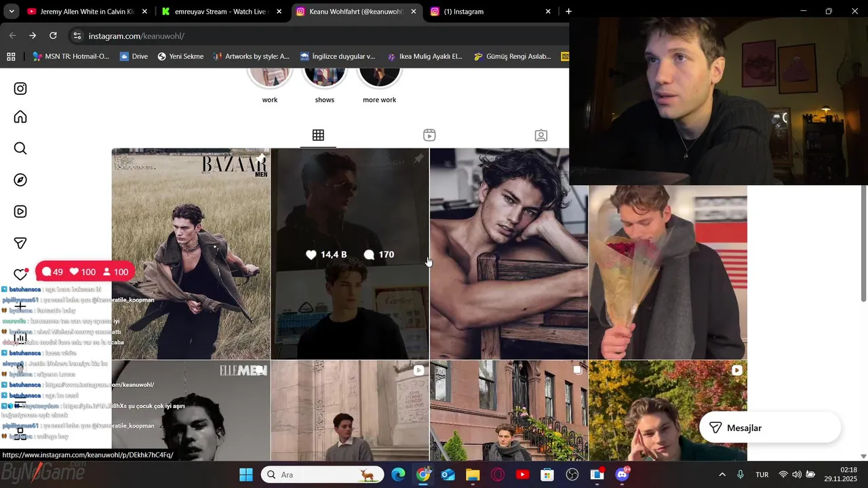Open the Elle Men cover post
This screenshot has height=488, width=868.
point(191,411)
